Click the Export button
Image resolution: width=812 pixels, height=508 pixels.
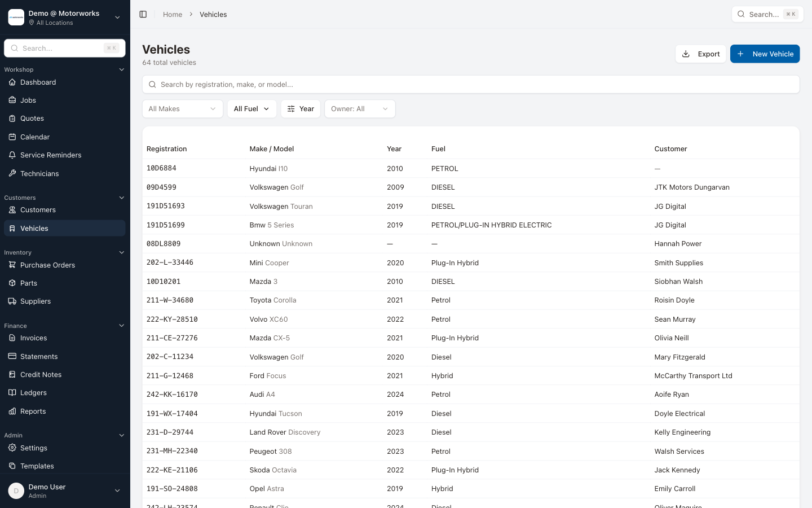point(701,54)
